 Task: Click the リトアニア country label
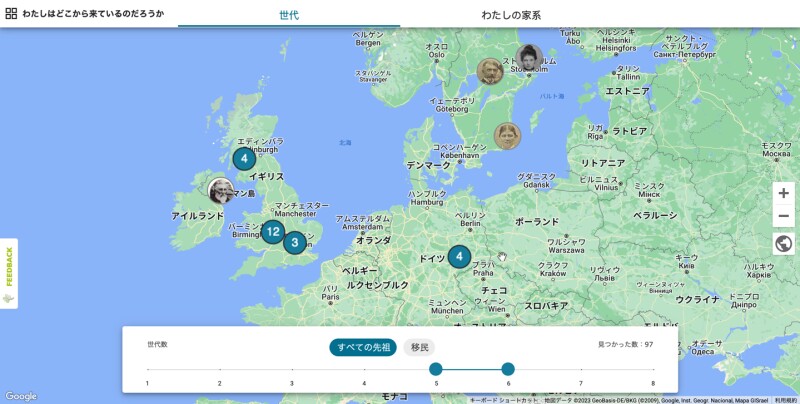tap(603, 163)
